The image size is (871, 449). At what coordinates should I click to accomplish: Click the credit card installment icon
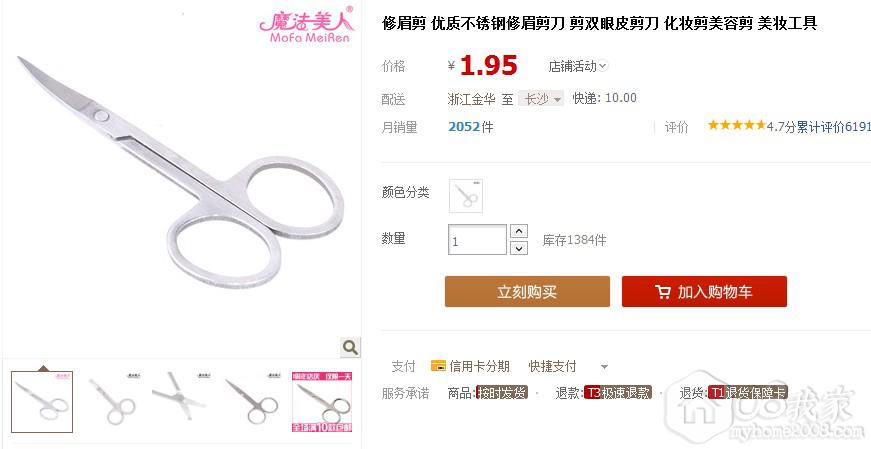point(438,366)
